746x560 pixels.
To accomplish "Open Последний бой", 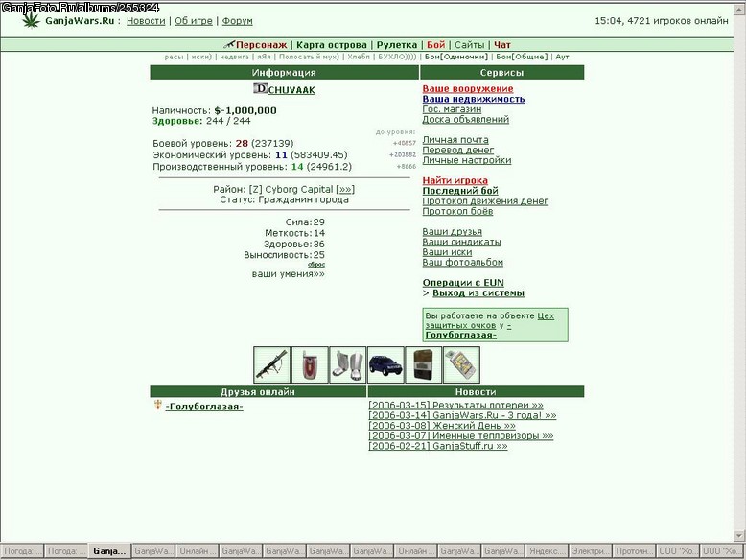I will click(460, 191).
